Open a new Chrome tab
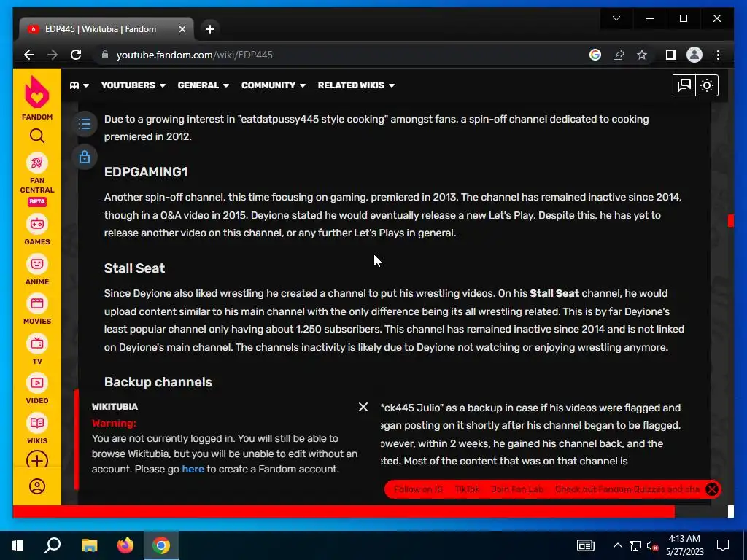Screen dimensions: 747x560 [x=209, y=29]
